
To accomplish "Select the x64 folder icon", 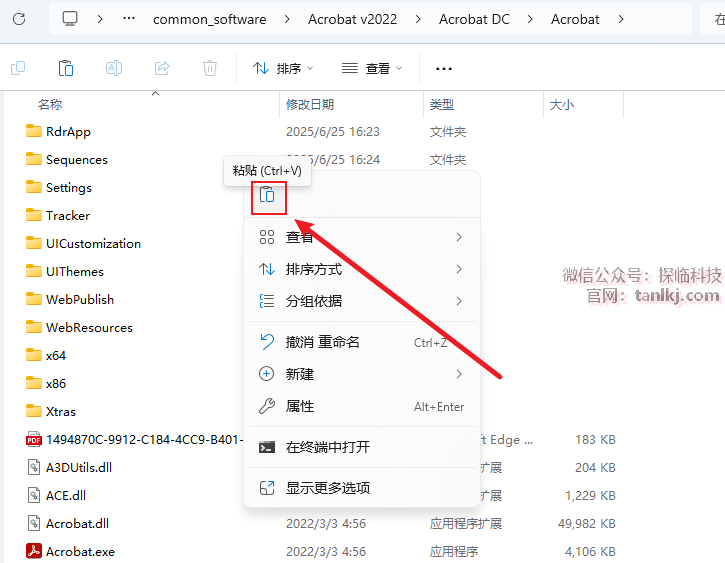I will click(x=33, y=355).
